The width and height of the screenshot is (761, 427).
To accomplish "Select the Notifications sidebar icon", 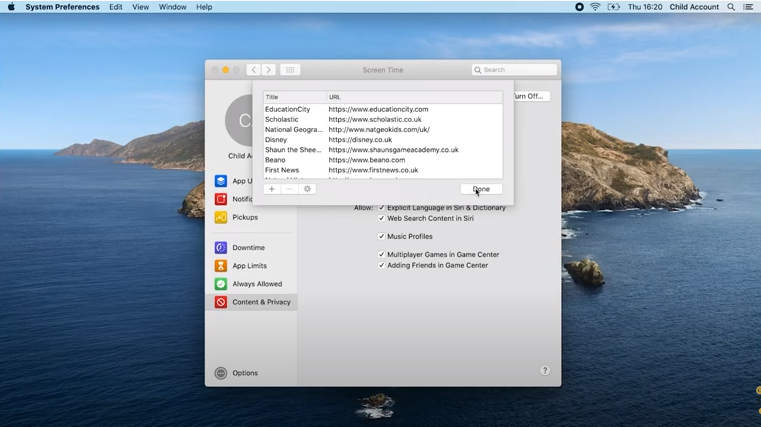I will (x=221, y=199).
